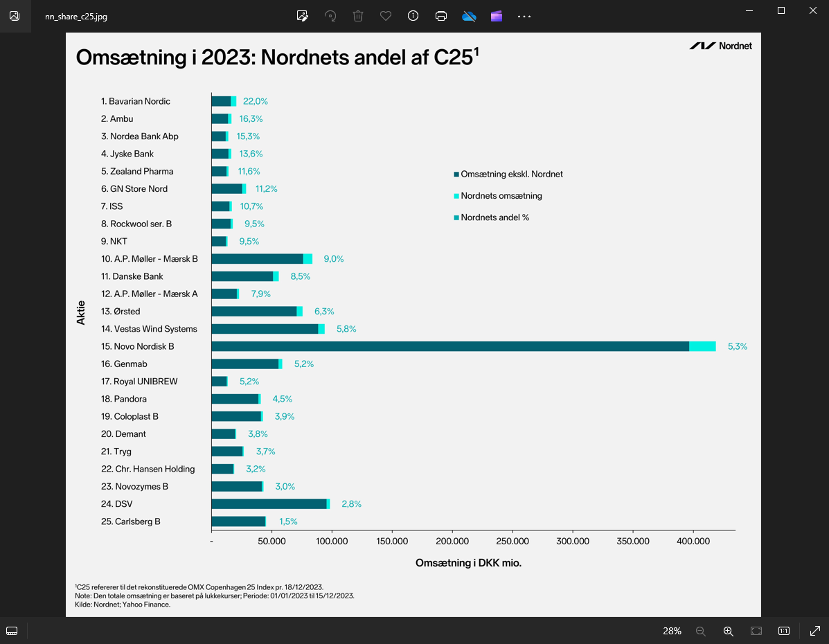This screenshot has width=829, height=644.
Task: Click the Nordnets omsætning legend entry
Action: tap(497, 196)
